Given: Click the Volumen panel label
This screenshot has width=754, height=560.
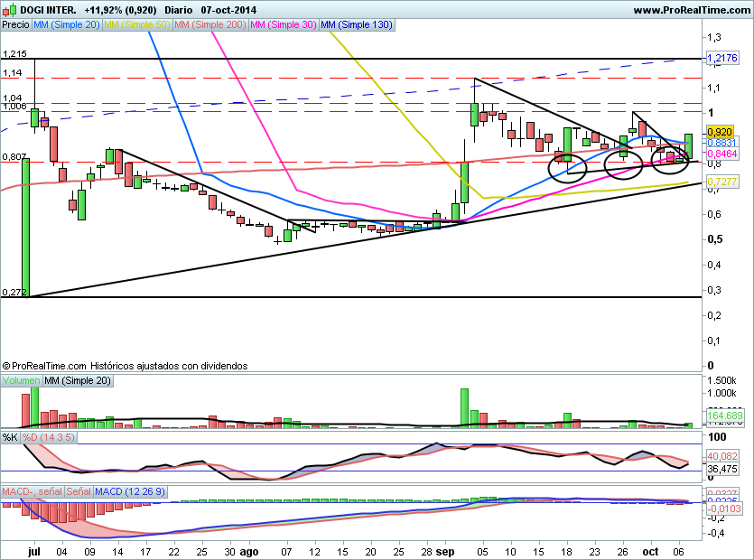Looking at the screenshot, I should (x=21, y=381).
